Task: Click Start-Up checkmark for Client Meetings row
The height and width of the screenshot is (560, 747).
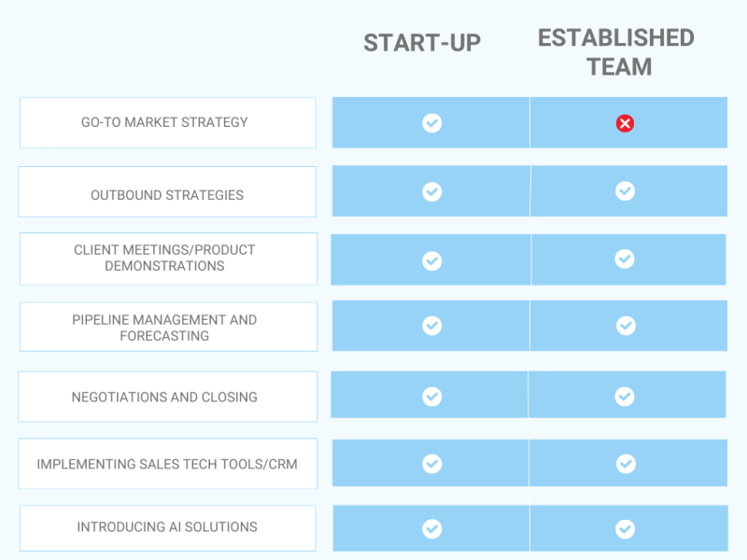Action: (431, 260)
